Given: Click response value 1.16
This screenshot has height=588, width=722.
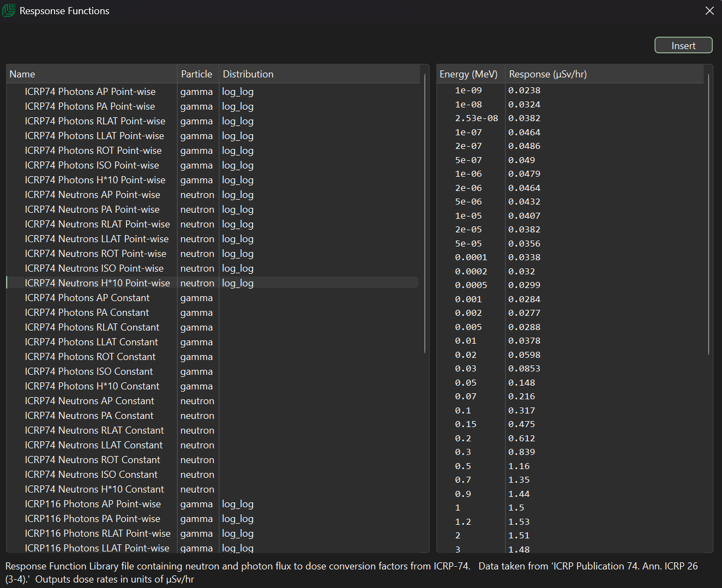Looking at the screenshot, I should [x=519, y=466].
